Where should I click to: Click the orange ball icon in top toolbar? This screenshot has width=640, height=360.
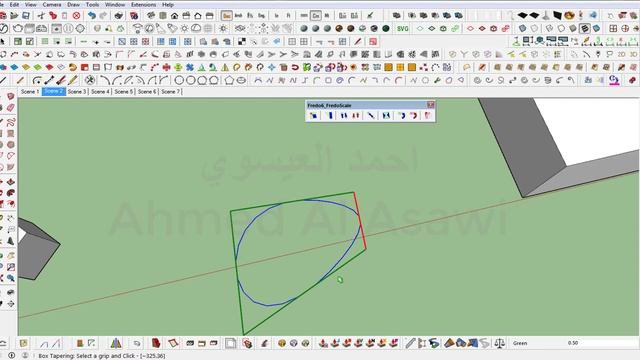(x=569, y=16)
